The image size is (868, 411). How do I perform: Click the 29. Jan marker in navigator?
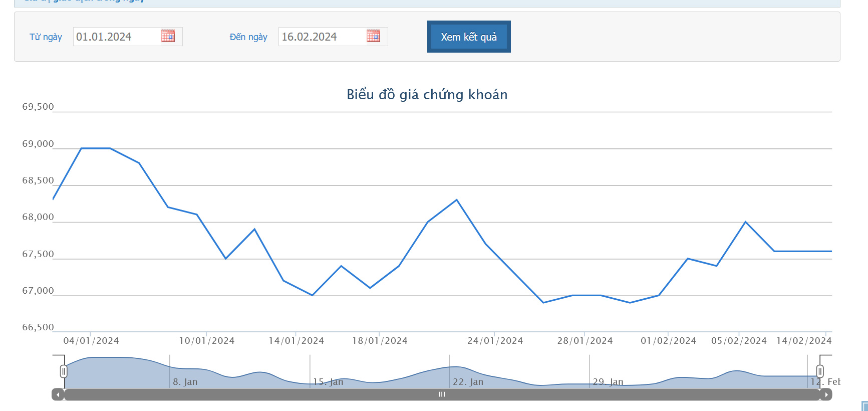(x=608, y=382)
